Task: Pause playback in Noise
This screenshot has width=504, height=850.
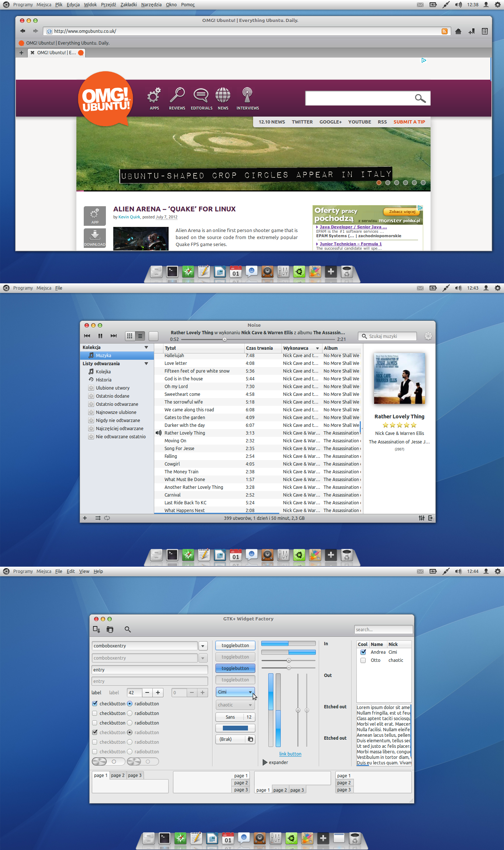Action: (x=100, y=336)
